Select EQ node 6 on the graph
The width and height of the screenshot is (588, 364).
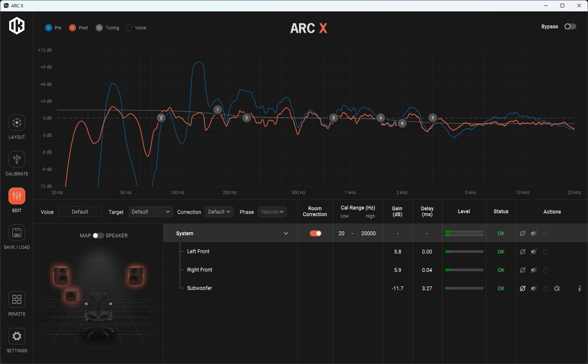(402, 123)
